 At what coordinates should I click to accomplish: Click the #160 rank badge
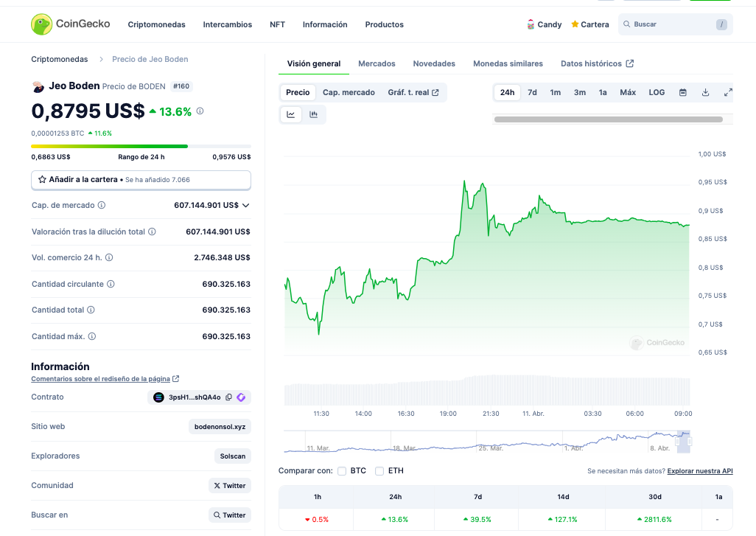coord(181,86)
